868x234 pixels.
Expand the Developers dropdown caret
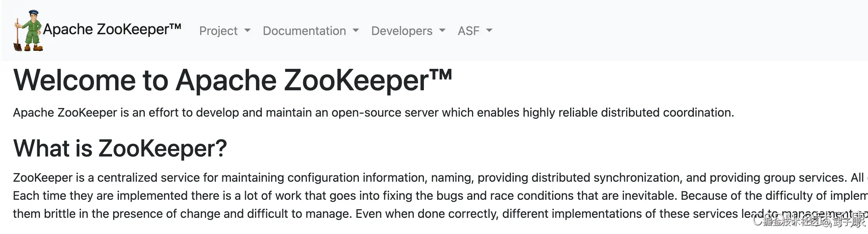click(442, 30)
